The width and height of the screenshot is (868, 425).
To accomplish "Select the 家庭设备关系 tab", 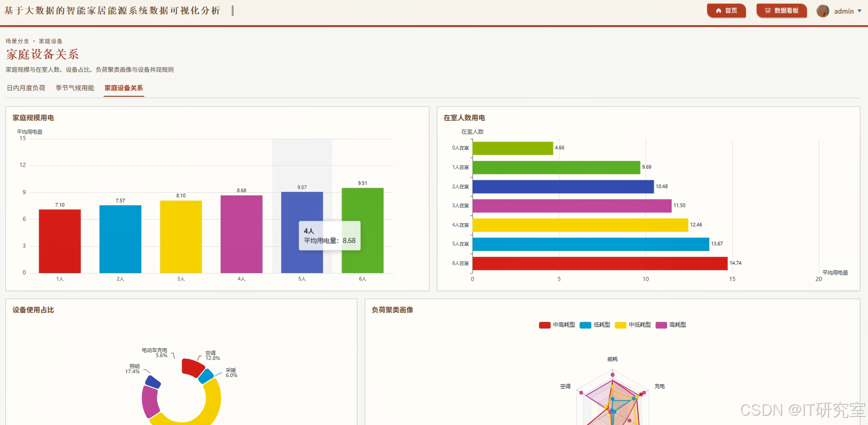I will 124,88.
